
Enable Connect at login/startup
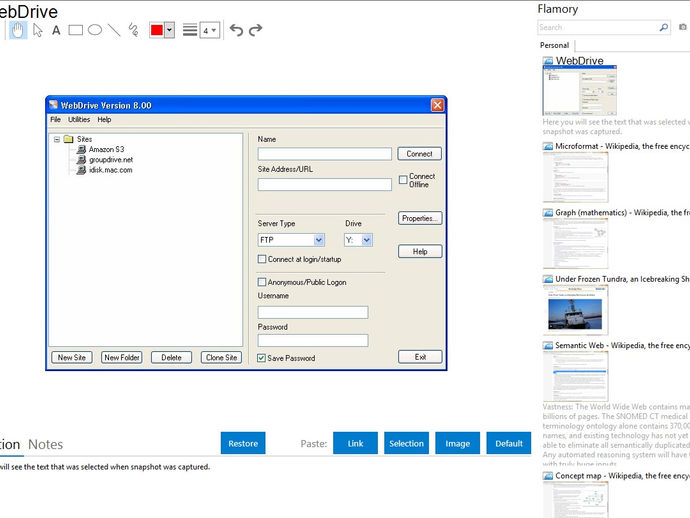tap(262, 259)
